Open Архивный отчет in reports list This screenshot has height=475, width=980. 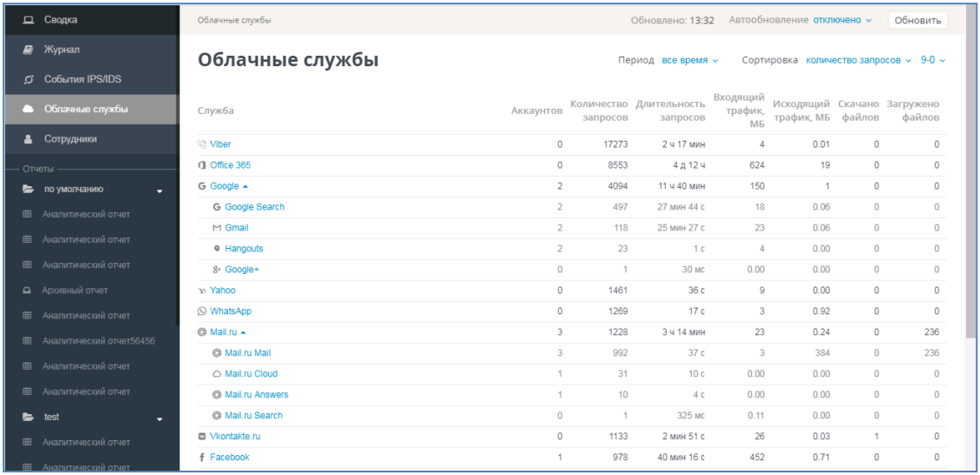pyautogui.click(x=75, y=291)
